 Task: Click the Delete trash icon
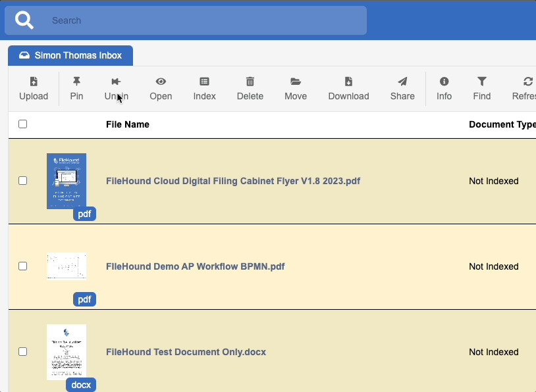click(x=250, y=82)
